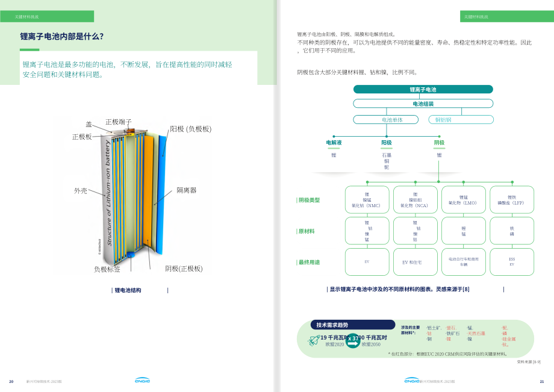Click the battery label 盖

(x=89, y=124)
